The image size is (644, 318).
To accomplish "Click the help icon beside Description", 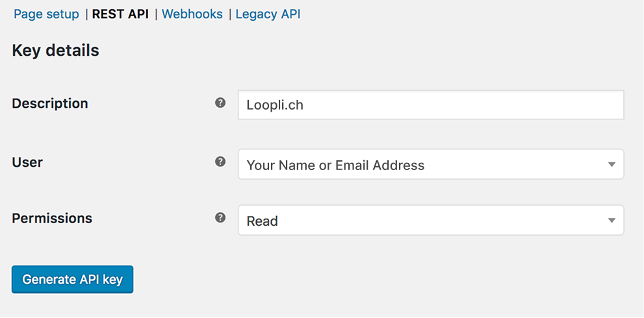I will (x=220, y=103).
